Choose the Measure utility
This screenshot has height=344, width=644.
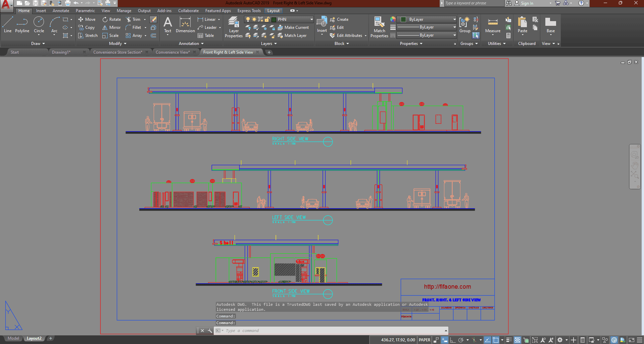[x=493, y=25]
